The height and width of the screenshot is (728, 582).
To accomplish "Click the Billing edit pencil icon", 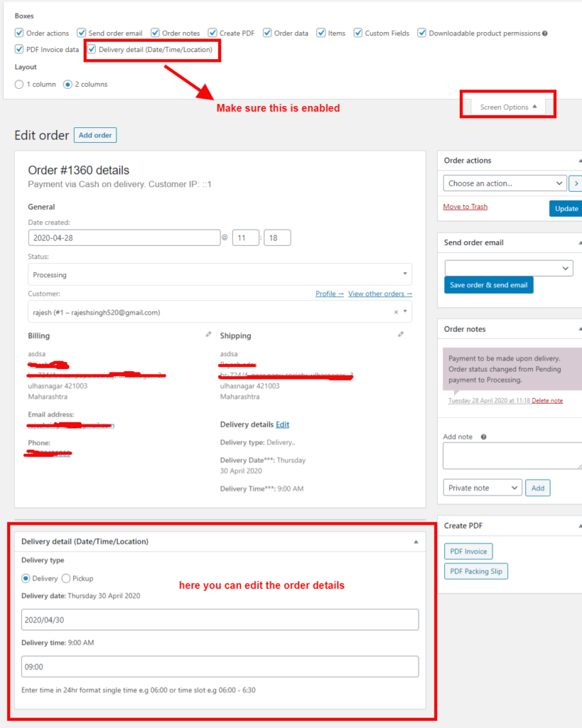I will pos(208,334).
